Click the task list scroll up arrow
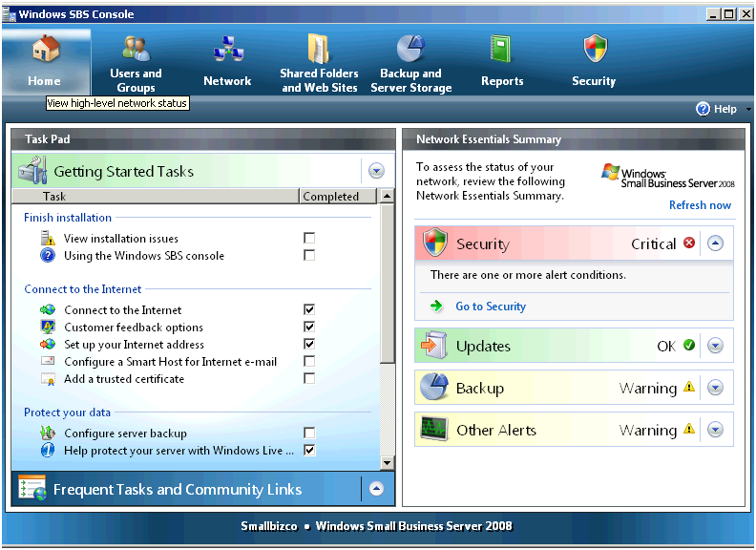The width and height of the screenshot is (756, 550). [387, 197]
